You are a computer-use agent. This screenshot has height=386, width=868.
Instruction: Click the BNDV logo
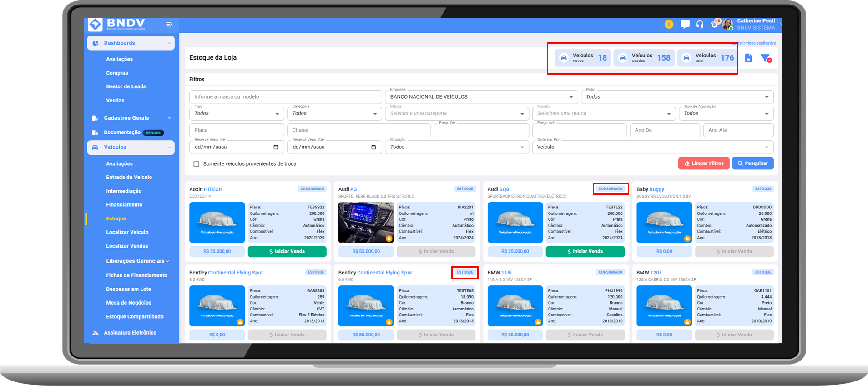116,25
